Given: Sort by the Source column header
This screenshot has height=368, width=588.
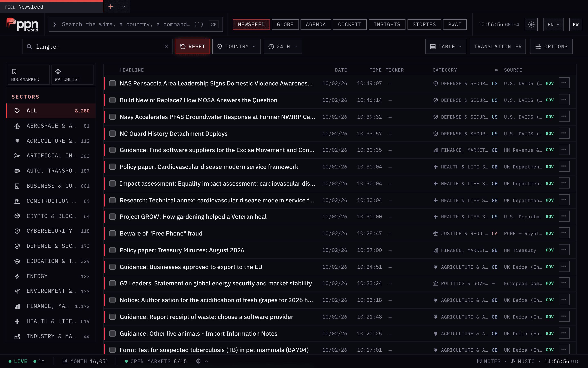Looking at the screenshot, I should coord(513,70).
